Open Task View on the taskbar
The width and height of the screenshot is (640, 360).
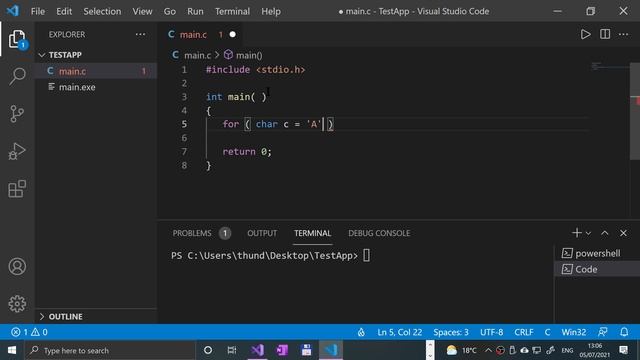(232, 350)
